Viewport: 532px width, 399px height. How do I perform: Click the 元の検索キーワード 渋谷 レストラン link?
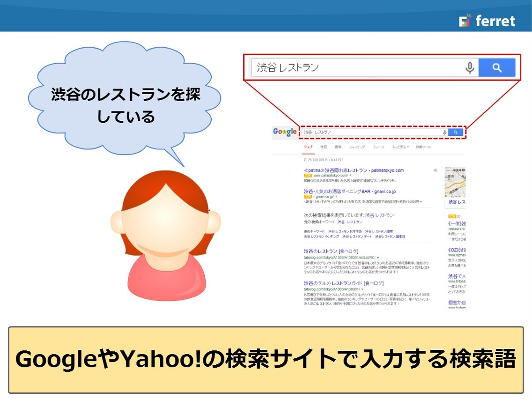pos(349,222)
